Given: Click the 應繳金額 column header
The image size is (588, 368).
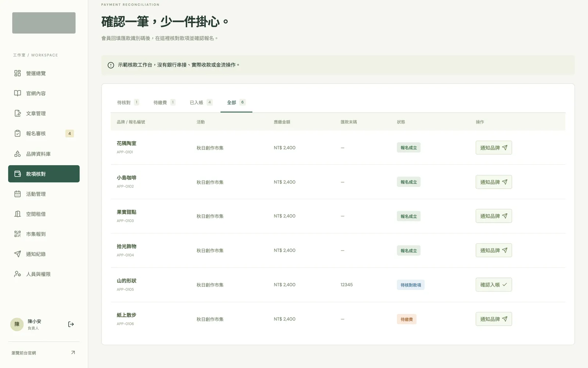Looking at the screenshot, I should point(282,122).
